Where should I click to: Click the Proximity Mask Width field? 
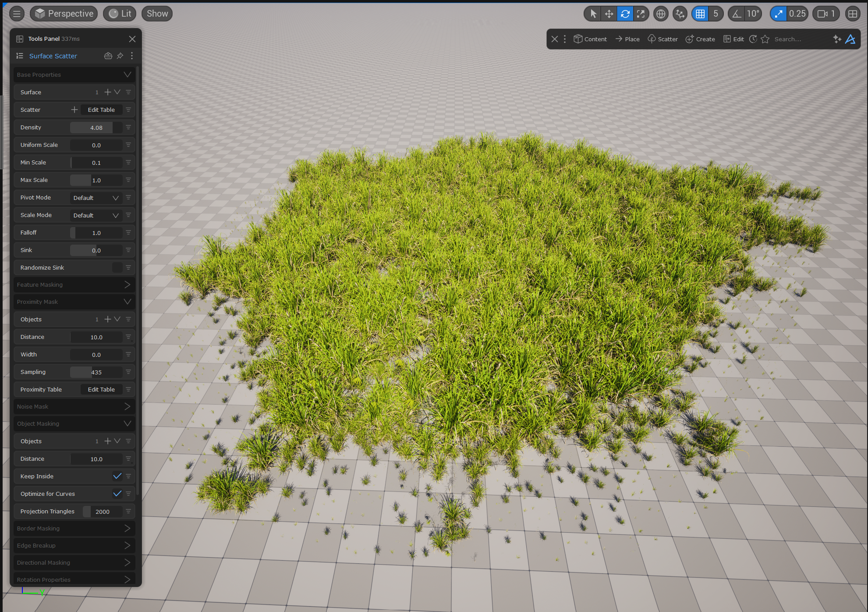click(96, 355)
